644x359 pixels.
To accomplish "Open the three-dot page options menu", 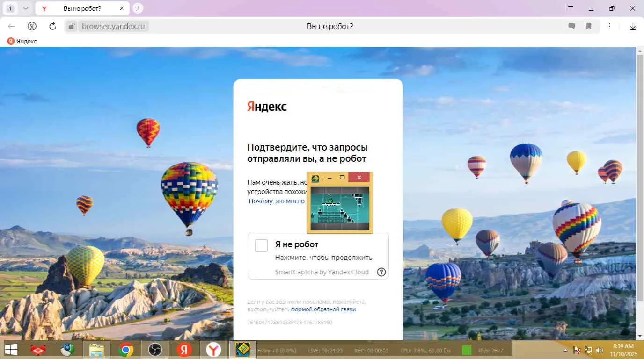I will pyautogui.click(x=609, y=27).
